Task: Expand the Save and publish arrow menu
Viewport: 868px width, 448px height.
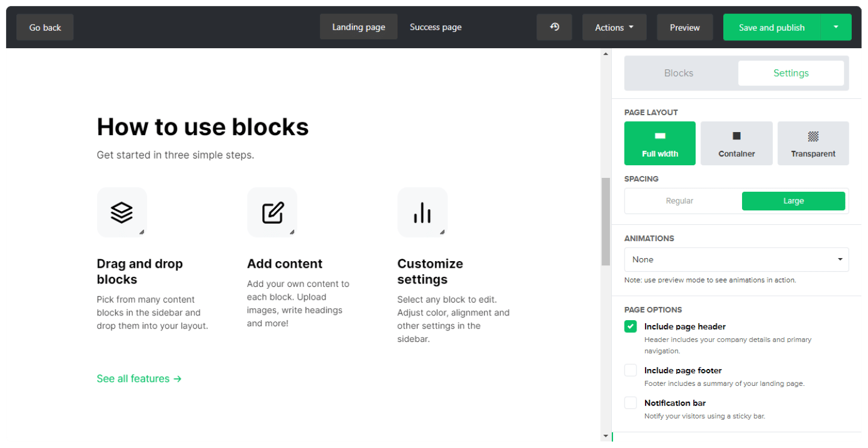Action: tap(836, 27)
